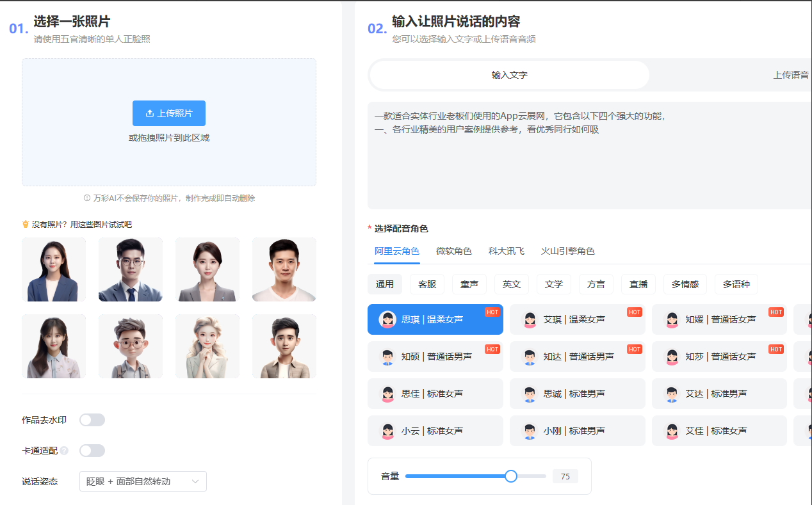This screenshot has height=505, width=812.
Task: Click the avatar icon for 思诚 标准男声
Action: (x=530, y=394)
